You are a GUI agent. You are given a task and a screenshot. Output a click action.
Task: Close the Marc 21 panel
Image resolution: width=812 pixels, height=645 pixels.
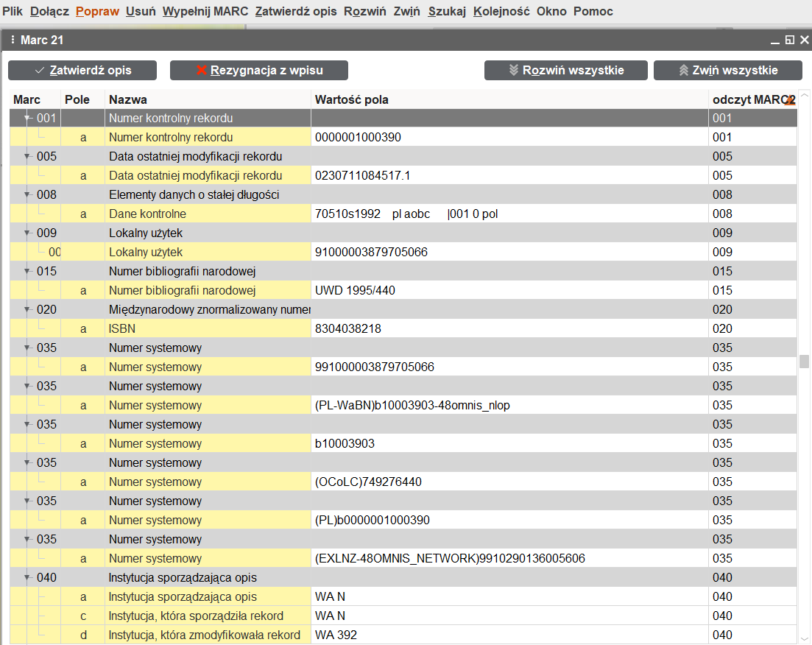pos(804,40)
